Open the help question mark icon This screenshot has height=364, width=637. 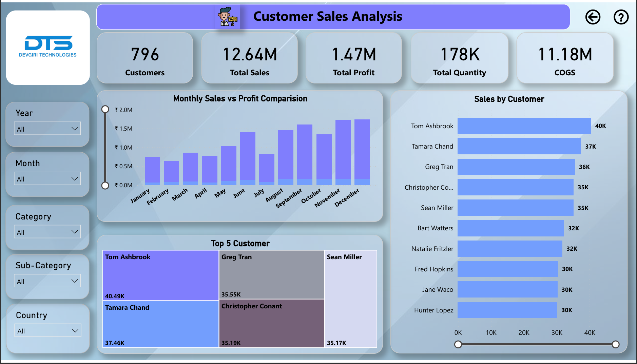(621, 17)
